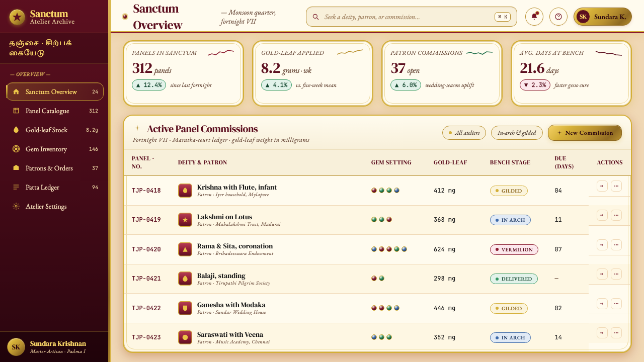Image resolution: width=644 pixels, height=362 pixels.
Task: Click Saraswati with Veena deity icon
Action: [185, 337]
